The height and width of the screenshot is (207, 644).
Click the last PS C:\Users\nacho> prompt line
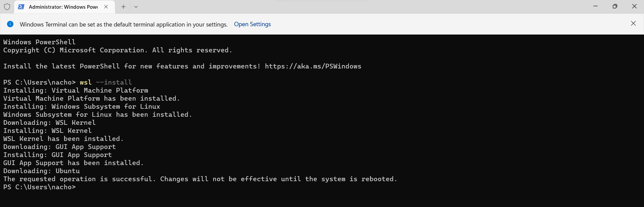click(x=40, y=187)
